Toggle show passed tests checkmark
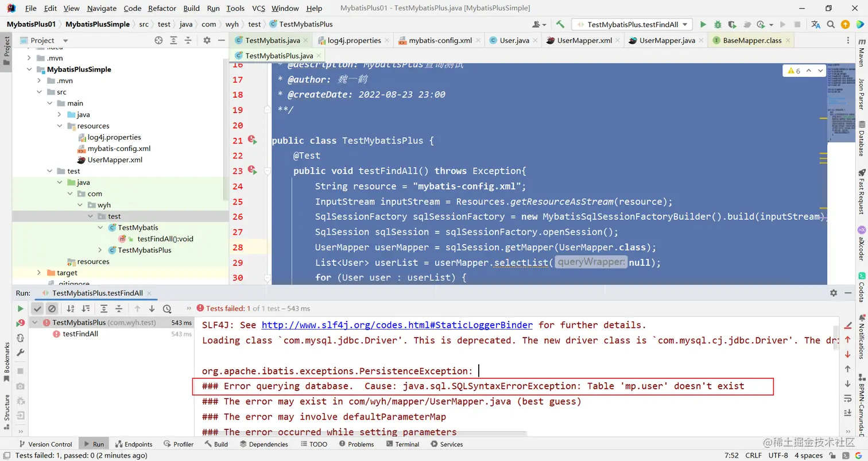The height and width of the screenshot is (461, 868). [x=37, y=308]
